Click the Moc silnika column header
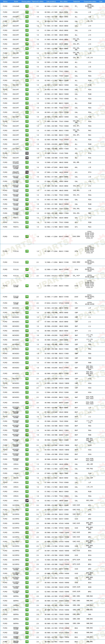Viewport: 105px width, 644px height. tap(64, 1)
